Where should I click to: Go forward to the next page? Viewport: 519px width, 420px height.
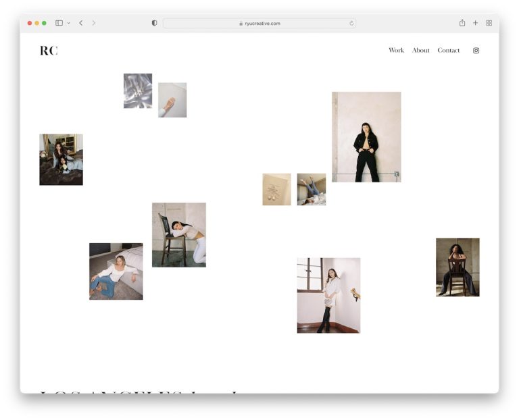[x=94, y=23]
